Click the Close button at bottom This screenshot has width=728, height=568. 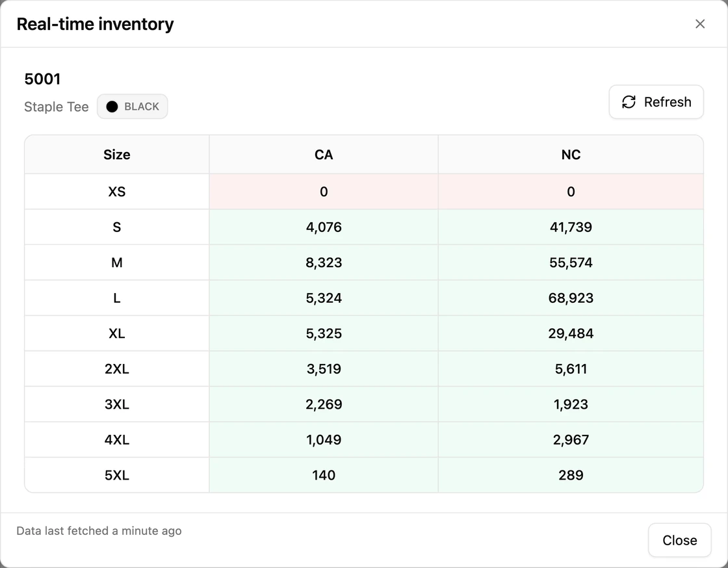[x=679, y=540]
